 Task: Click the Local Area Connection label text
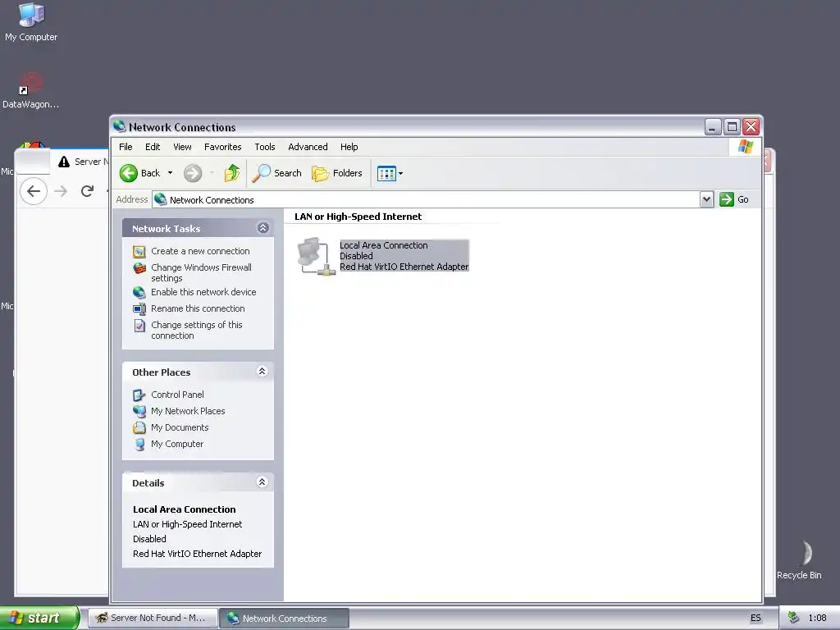click(x=384, y=245)
